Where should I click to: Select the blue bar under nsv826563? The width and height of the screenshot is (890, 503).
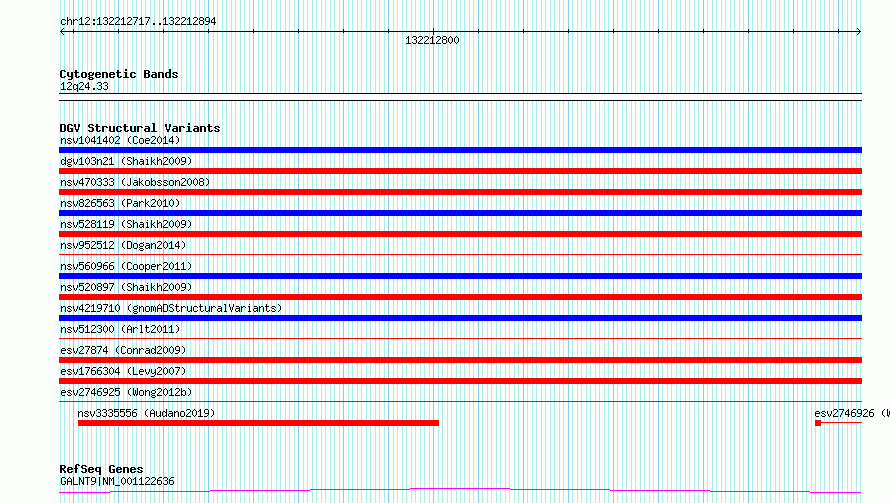pos(460,213)
